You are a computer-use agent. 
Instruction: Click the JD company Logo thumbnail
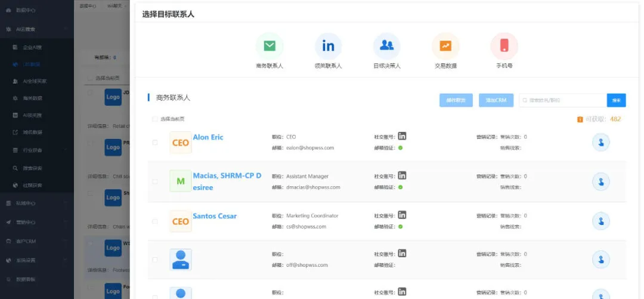[113, 97]
